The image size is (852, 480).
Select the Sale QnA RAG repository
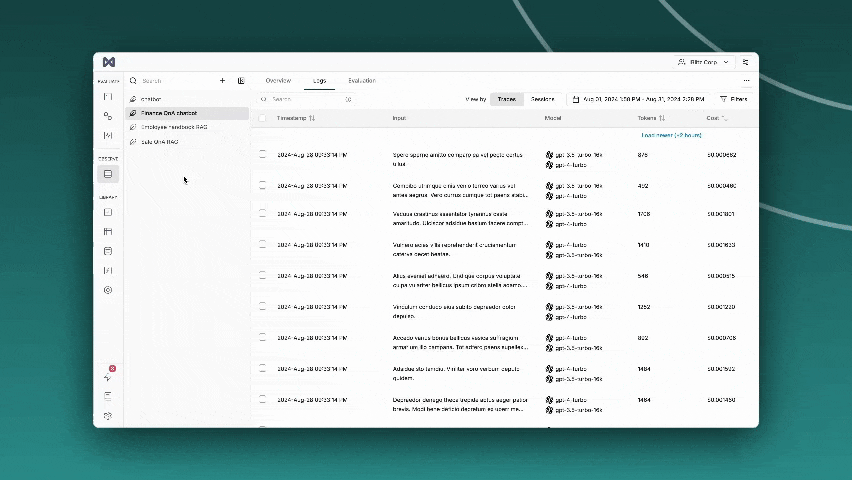click(x=187, y=142)
